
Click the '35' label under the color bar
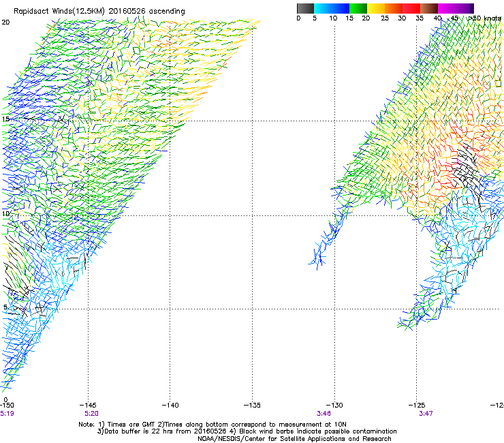click(420, 18)
